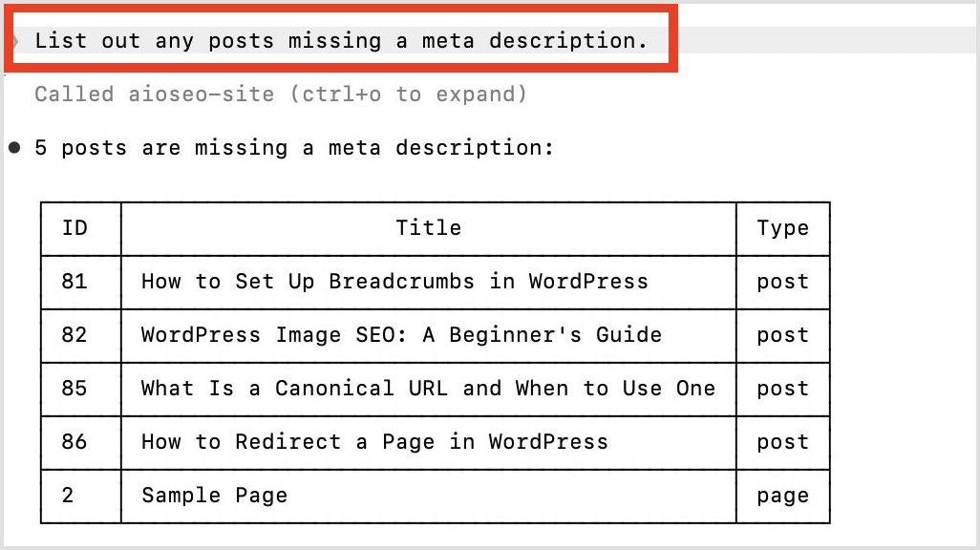Click the '5 posts are missing a meta description:' line
The width and height of the screenshot is (980, 550).
click(294, 148)
